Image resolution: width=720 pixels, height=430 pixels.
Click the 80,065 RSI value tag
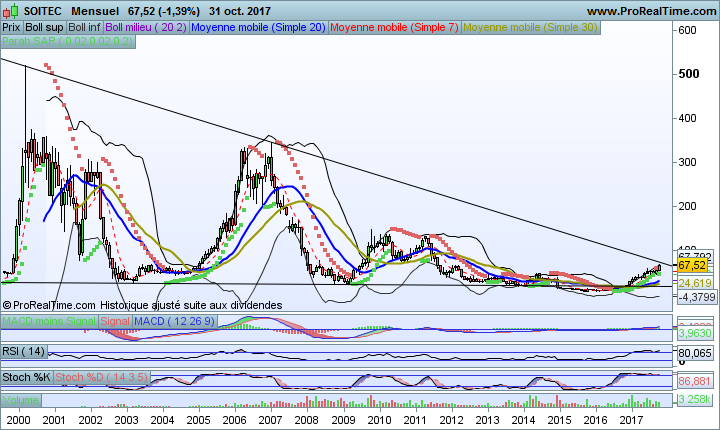[x=695, y=353]
